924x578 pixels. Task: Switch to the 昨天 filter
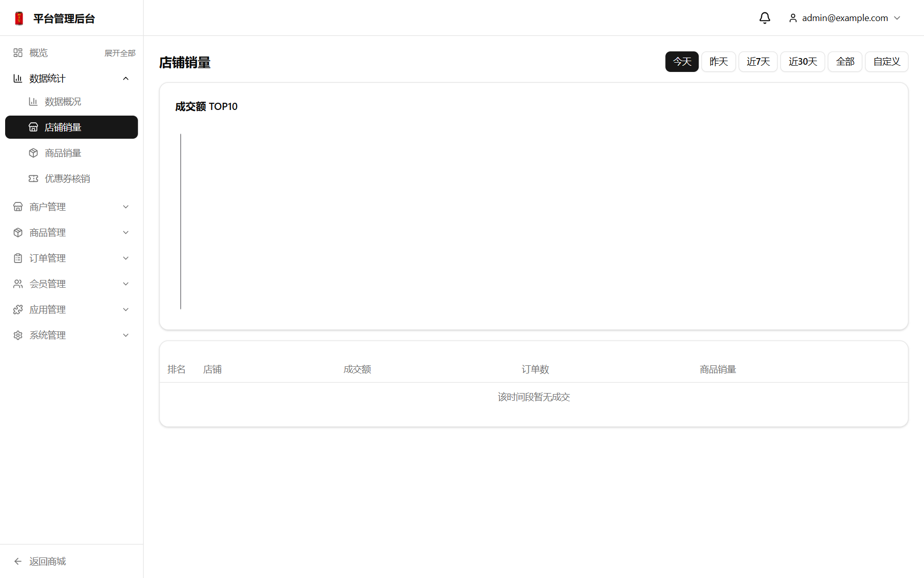tap(719, 62)
